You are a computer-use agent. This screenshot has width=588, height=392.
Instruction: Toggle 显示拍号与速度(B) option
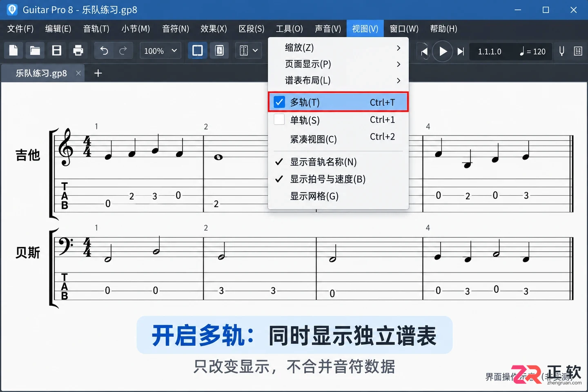click(x=338, y=179)
